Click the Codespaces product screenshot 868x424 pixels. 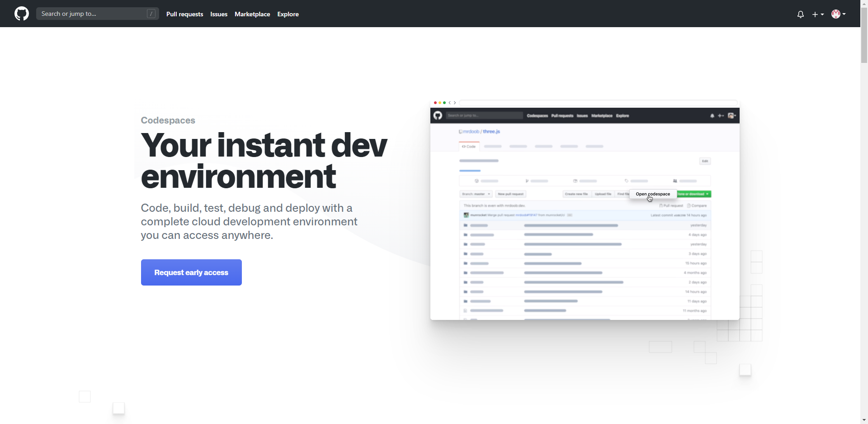[585, 210]
